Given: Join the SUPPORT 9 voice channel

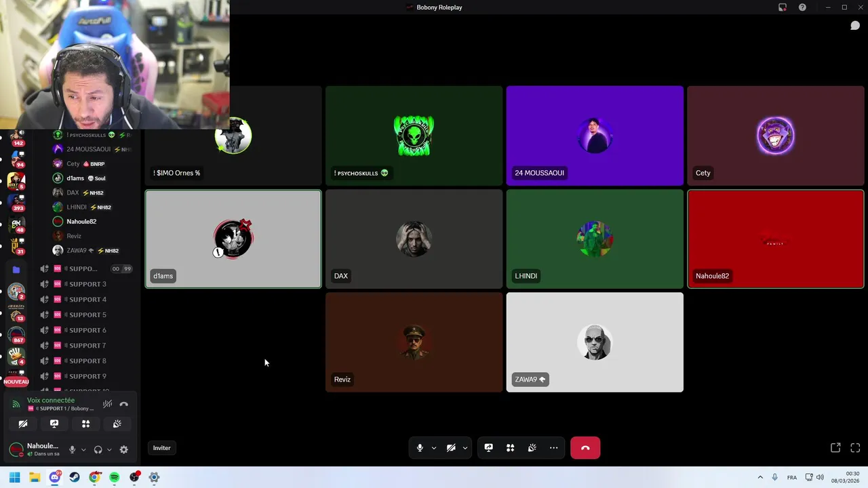Looking at the screenshot, I should point(86,376).
